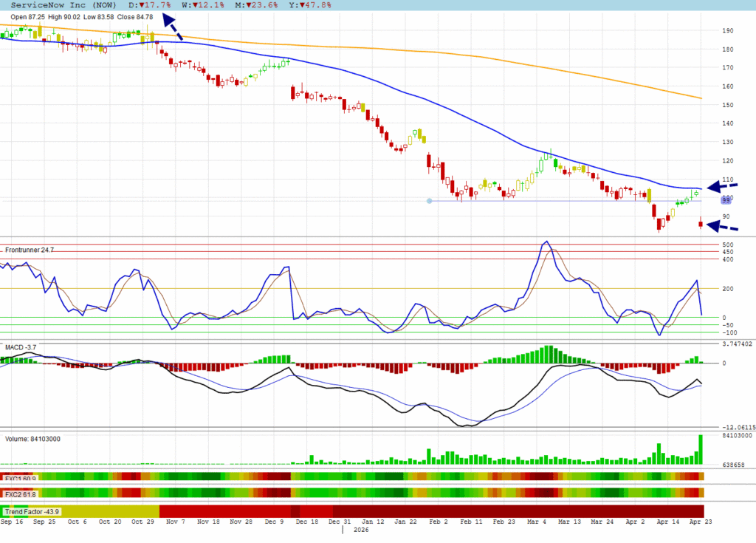The height and width of the screenshot is (543, 756).
Task: Click the tallest volume bar on Apr 23
Action: pos(700,450)
